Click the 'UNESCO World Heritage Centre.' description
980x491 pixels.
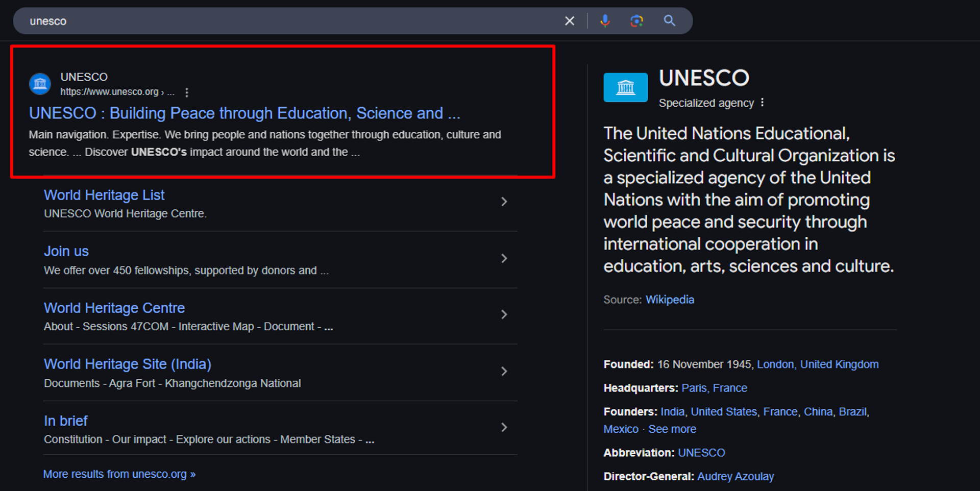(x=125, y=213)
